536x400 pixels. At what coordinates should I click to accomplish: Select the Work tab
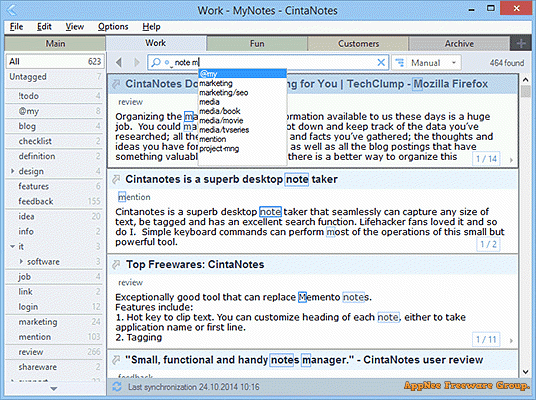pos(156,43)
